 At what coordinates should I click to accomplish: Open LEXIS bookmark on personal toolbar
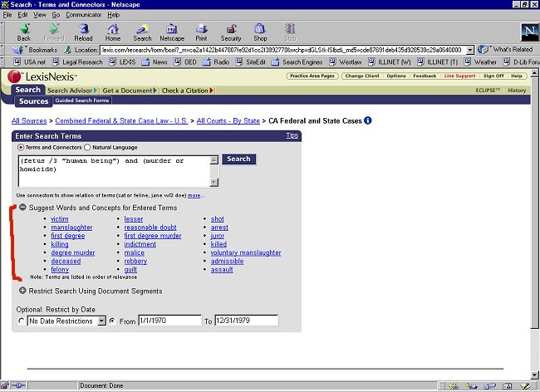[122, 62]
